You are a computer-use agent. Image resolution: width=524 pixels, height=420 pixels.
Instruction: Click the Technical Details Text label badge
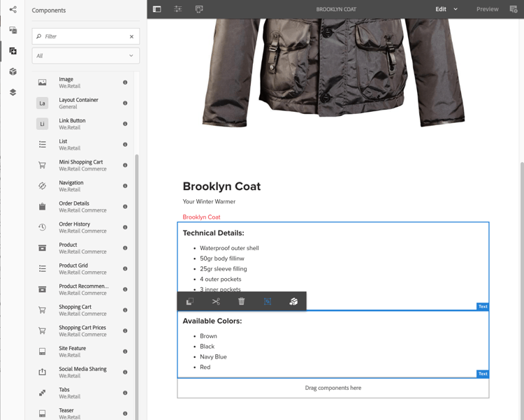click(x=483, y=306)
